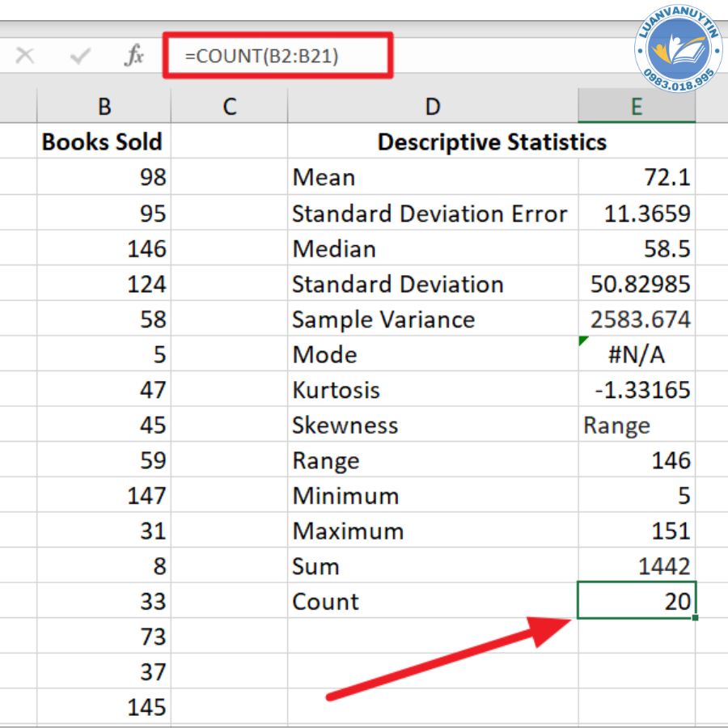
Task: Click the Enter checkmark icon in formula bar
Action: (80, 56)
